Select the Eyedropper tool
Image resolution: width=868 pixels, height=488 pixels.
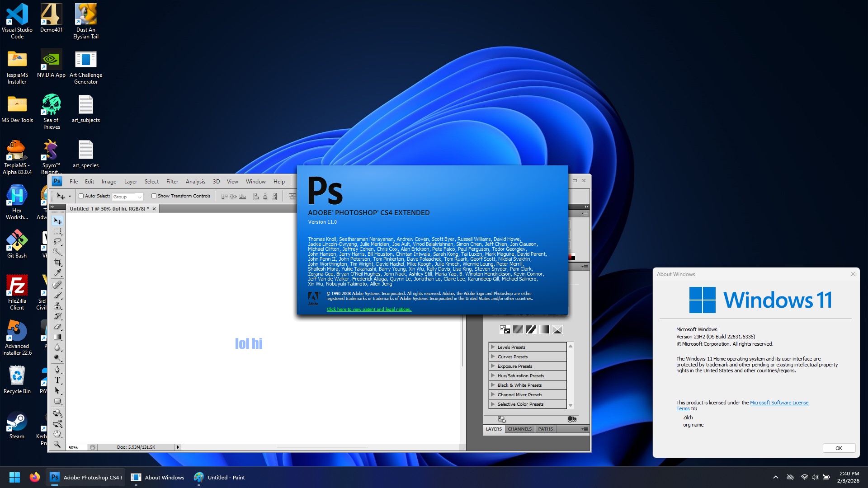[57, 272]
